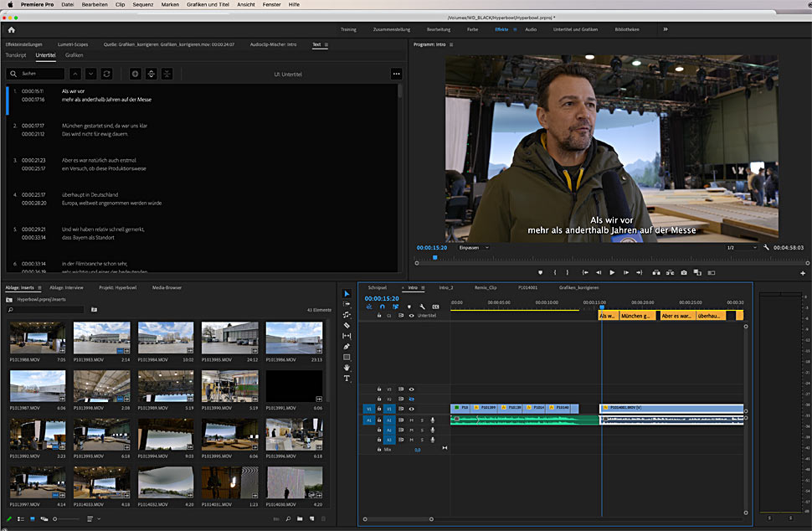Image resolution: width=812 pixels, height=531 pixels.
Task: Click the Export Frame camera icon
Action: (684, 272)
